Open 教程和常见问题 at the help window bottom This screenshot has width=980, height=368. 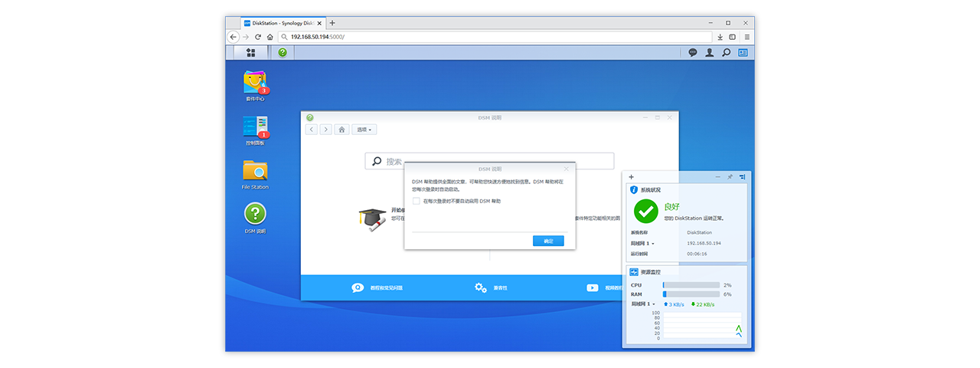pos(377,287)
